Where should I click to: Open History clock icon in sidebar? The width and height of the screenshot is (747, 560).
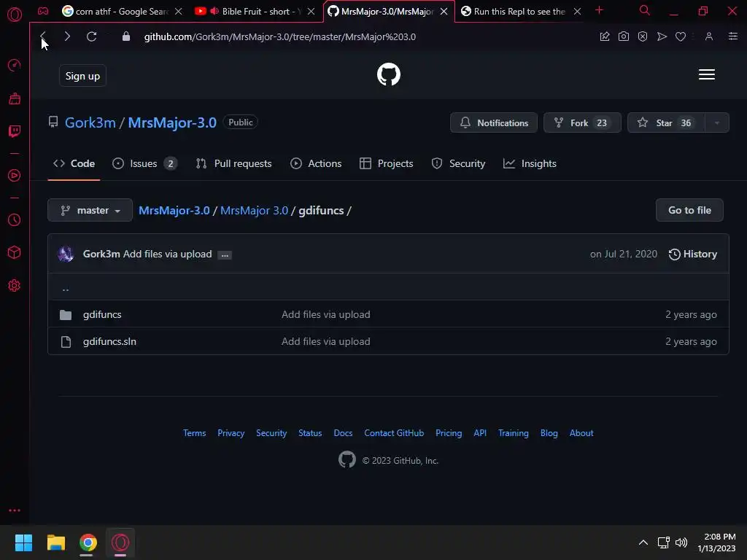pyautogui.click(x=15, y=220)
